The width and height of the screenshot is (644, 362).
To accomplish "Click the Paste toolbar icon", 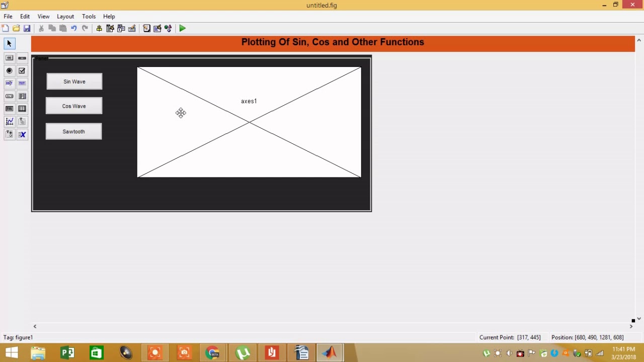I will 63,29.
